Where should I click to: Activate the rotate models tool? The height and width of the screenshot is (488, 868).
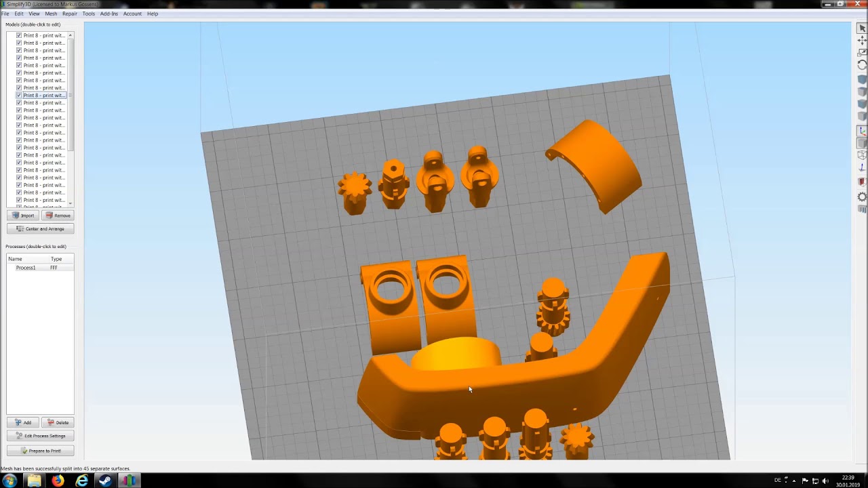pyautogui.click(x=862, y=65)
